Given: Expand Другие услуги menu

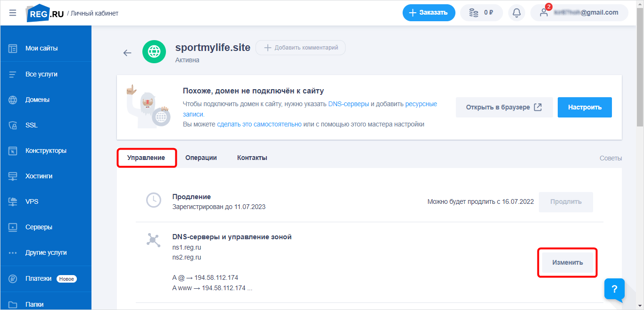Looking at the screenshot, I should click(x=46, y=252).
